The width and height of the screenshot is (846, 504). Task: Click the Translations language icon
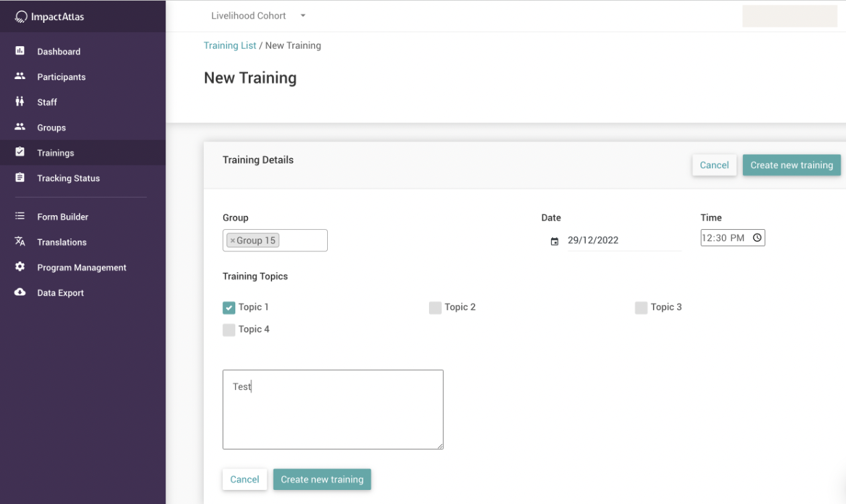pos(20,242)
